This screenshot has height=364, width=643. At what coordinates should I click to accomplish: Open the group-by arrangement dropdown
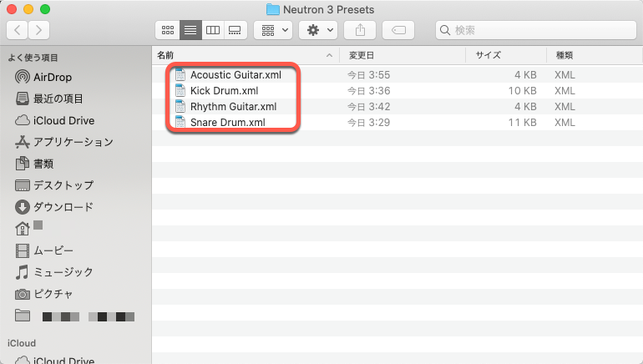pos(273,30)
